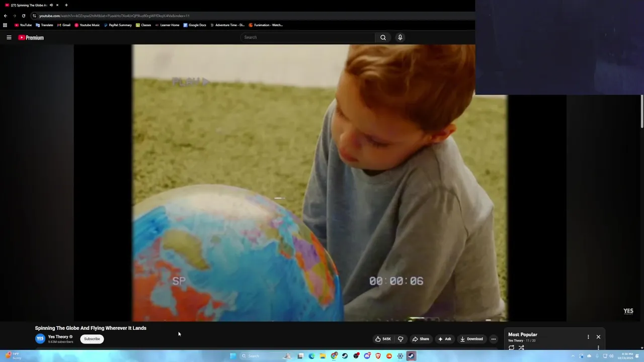Image resolution: width=644 pixels, height=362 pixels.
Task: Open apps grid in bookmarks bar
Action: pos(5,25)
